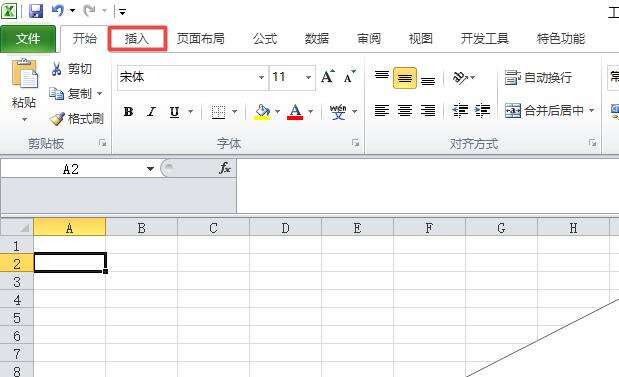Toggle italic formatting
This screenshot has height=377, width=619.
coord(151,112)
